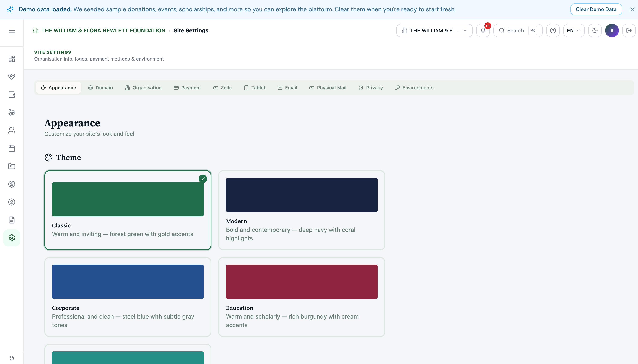Select the Education theme option
Viewport: 638px width, 364px height.
click(x=302, y=297)
